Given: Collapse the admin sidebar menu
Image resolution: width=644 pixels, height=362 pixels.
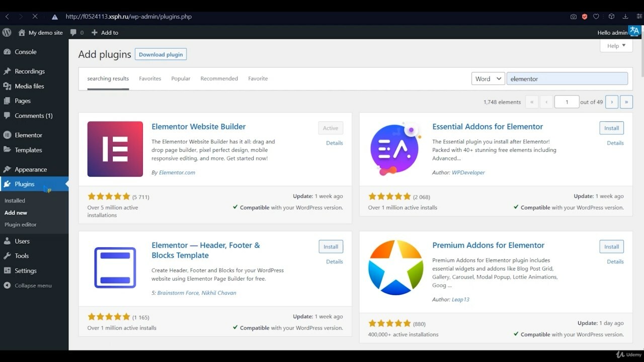Looking at the screenshot, I should coord(28,286).
